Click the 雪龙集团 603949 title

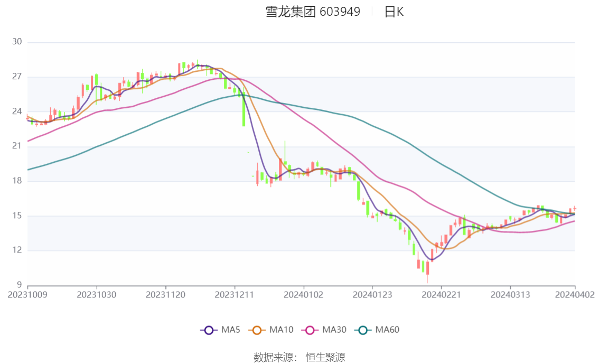[313, 12]
